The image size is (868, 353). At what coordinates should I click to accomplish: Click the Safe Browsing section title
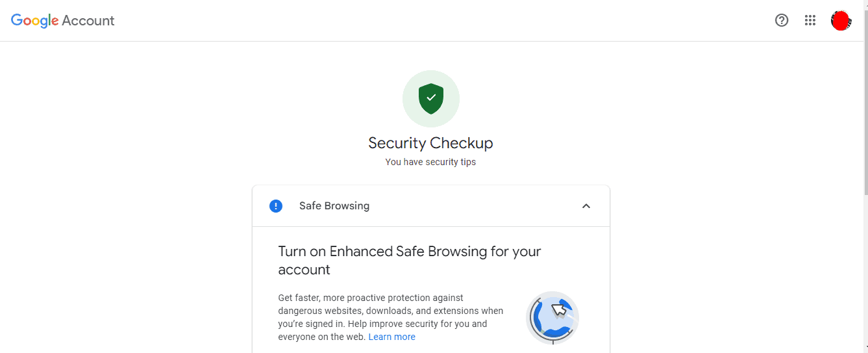(x=334, y=206)
